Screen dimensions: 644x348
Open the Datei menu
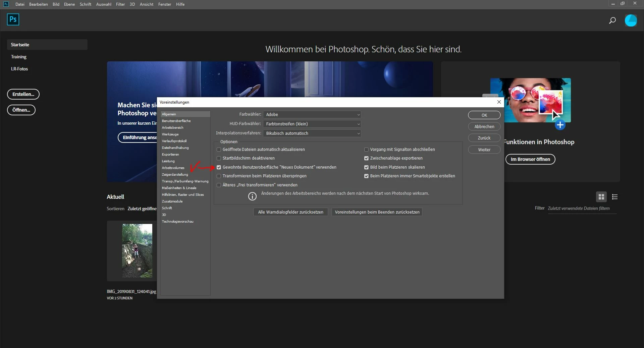(20, 4)
